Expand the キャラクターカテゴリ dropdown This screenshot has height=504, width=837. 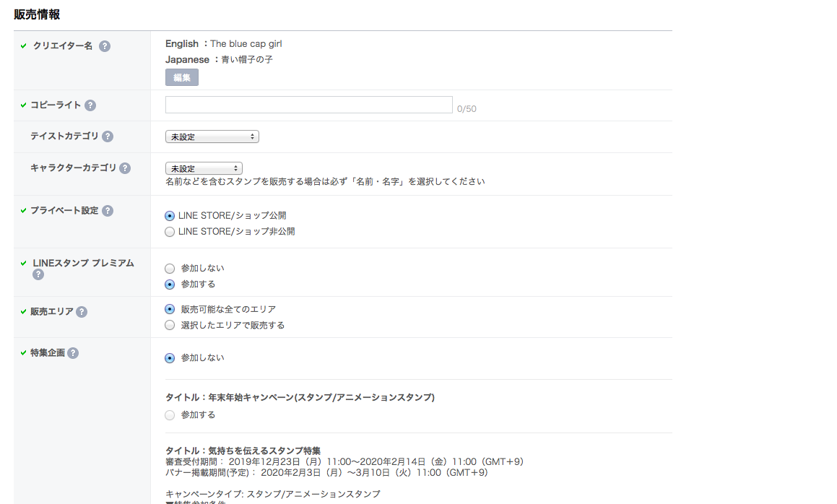(x=204, y=168)
